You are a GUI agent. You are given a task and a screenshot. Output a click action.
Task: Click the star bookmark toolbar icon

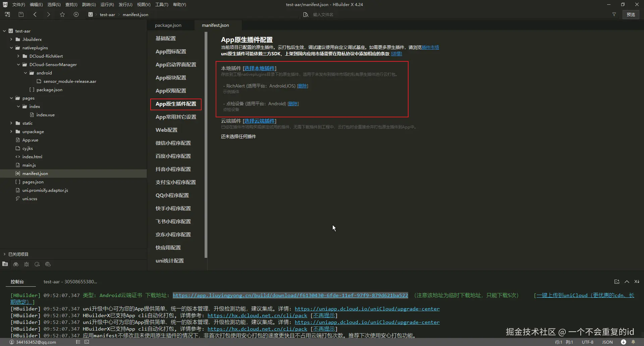coord(62,14)
